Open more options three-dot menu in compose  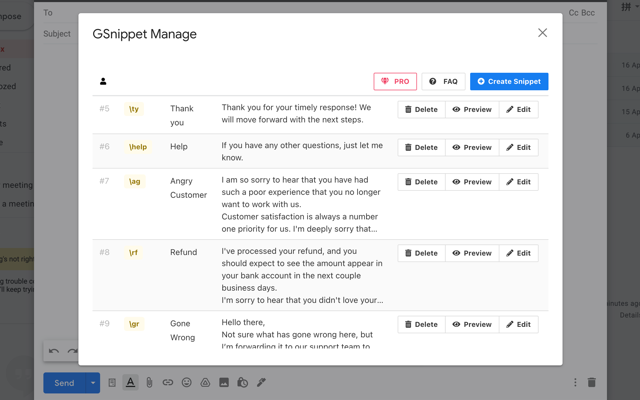pyautogui.click(x=575, y=382)
